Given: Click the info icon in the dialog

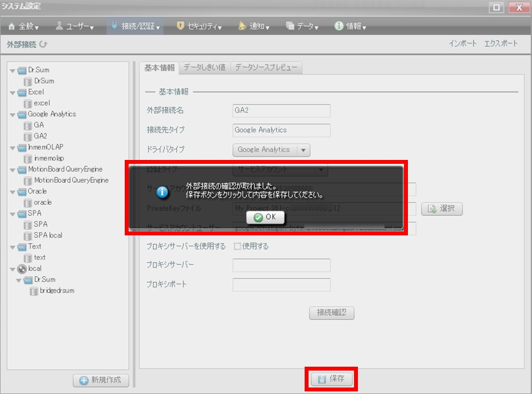Looking at the screenshot, I should click(x=162, y=192).
